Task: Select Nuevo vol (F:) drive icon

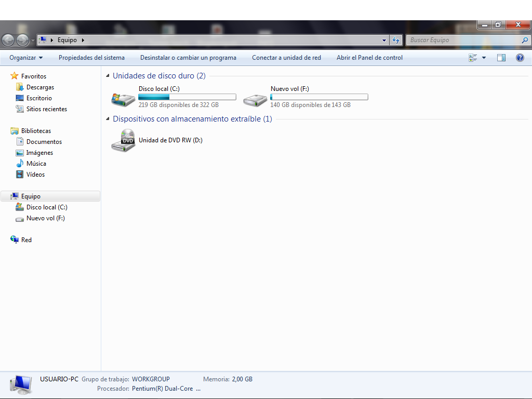Action: click(255, 100)
